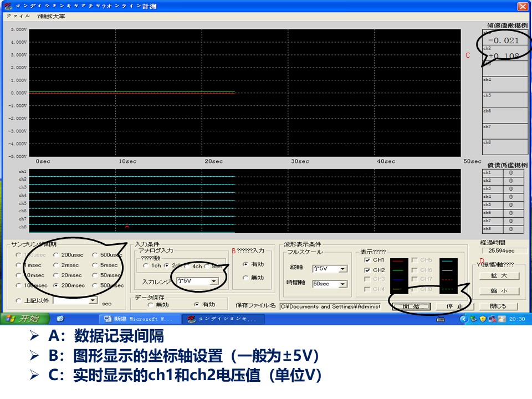Image resolution: width=532 pixels, height=399 pixels.
Task: Select the 上記以外 custom interval option
Action: point(19,300)
